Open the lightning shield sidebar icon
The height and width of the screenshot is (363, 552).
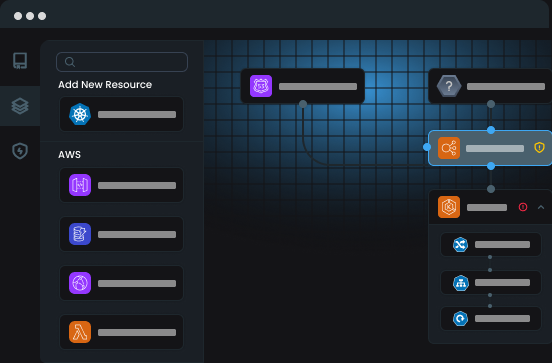[x=20, y=151]
